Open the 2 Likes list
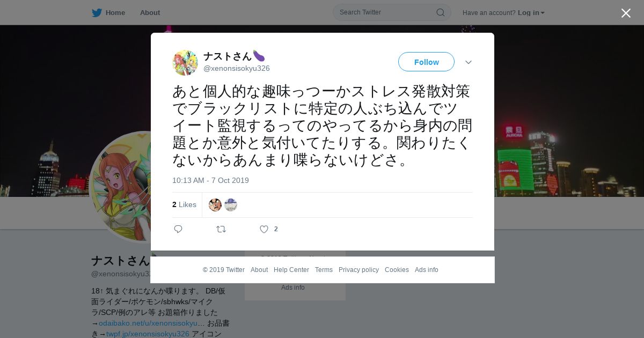644x338 pixels. pyautogui.click(x=184, y=204)
